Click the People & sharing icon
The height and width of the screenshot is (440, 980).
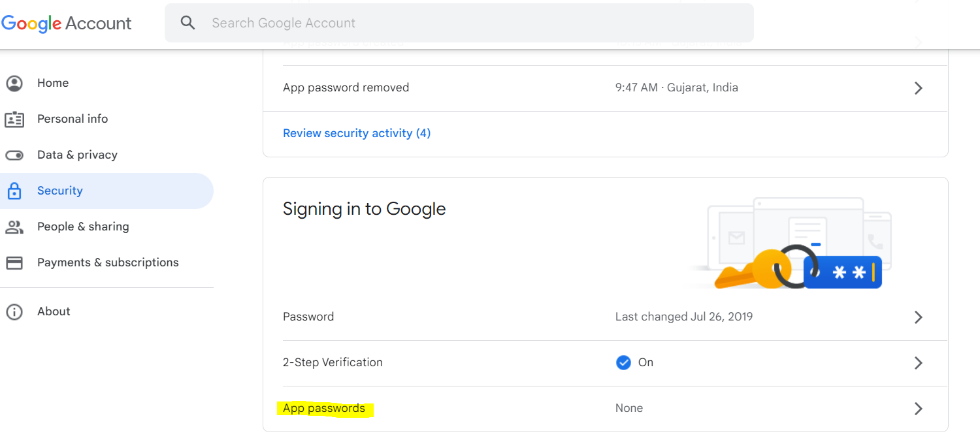click(x=14, y=227)
